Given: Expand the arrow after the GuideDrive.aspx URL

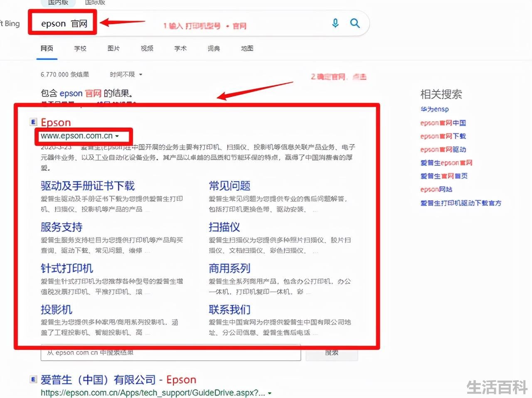Looking at the screenshot, I should pos(270,393).
